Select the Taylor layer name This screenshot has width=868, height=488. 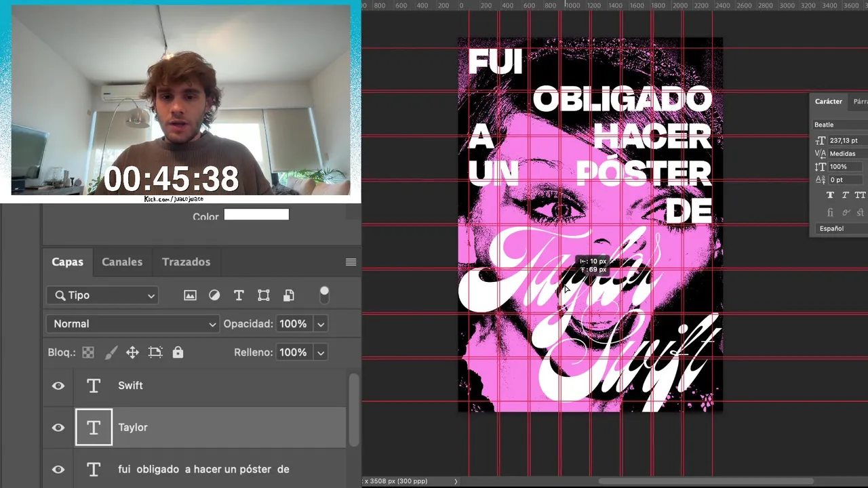click(x=133, y=428)
